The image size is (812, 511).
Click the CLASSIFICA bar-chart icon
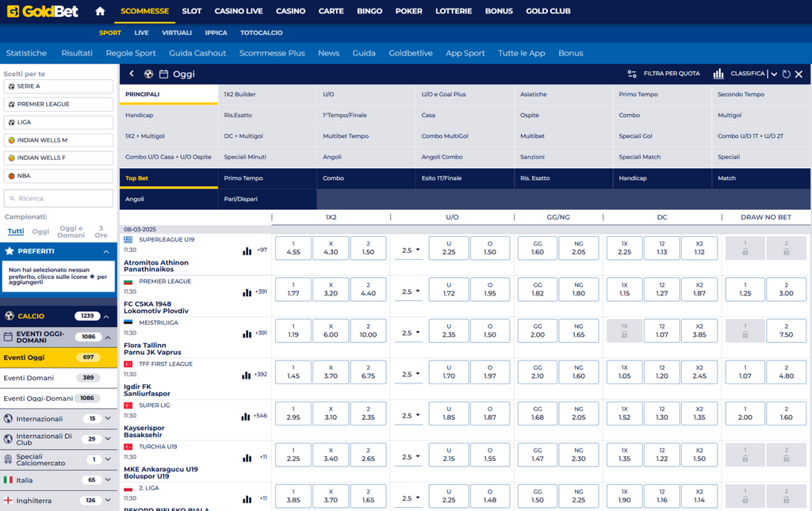(718, 74)
